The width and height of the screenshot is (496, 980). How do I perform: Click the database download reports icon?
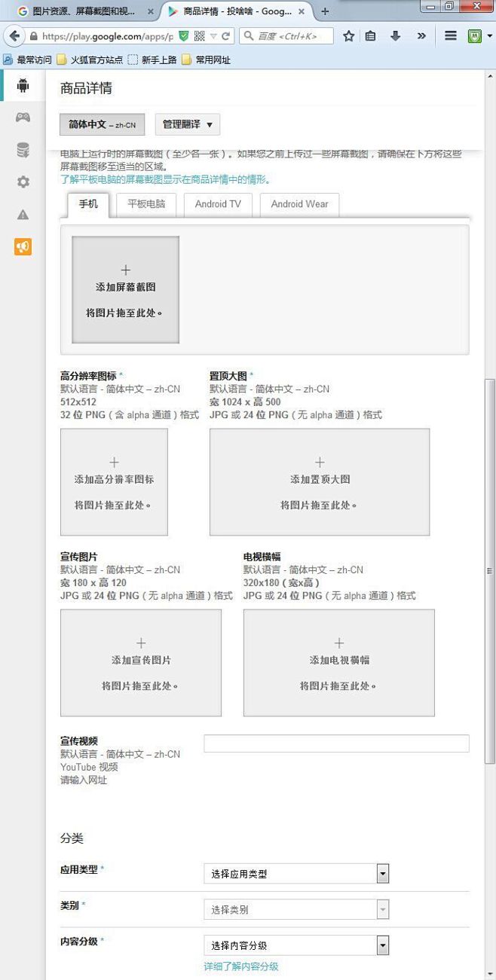click(23, 150)
